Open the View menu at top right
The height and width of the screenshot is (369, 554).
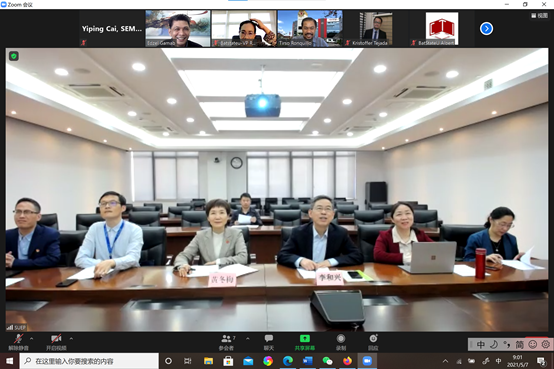pos(540,16)
